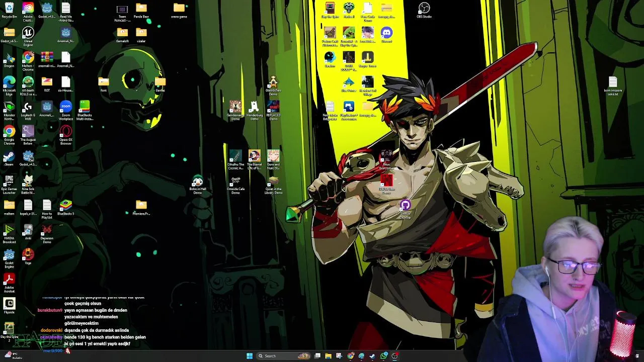Open the arena game folder
This screenshot has height=362, width=644.
pyautogui.click(x=179, y=10)
